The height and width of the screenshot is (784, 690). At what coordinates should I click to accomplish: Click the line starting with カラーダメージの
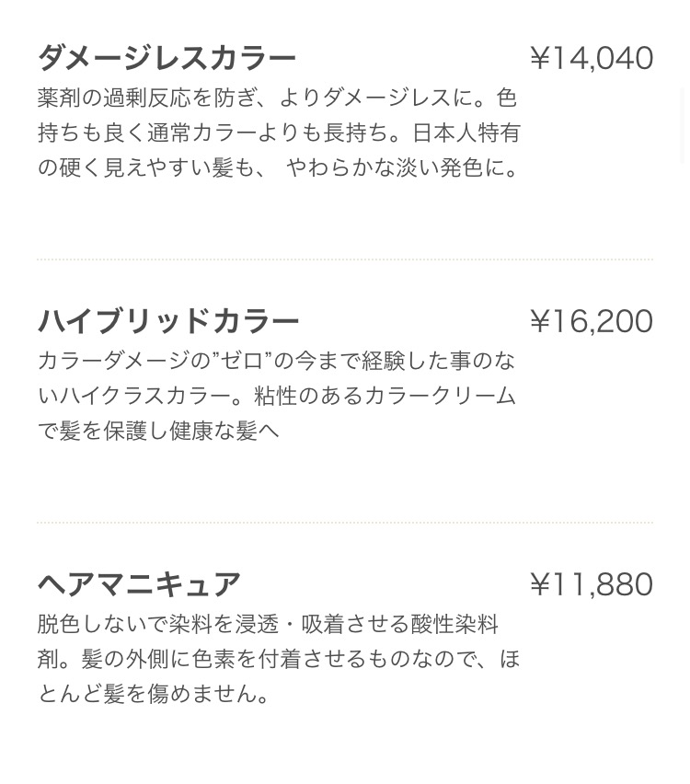coord(277,361)
